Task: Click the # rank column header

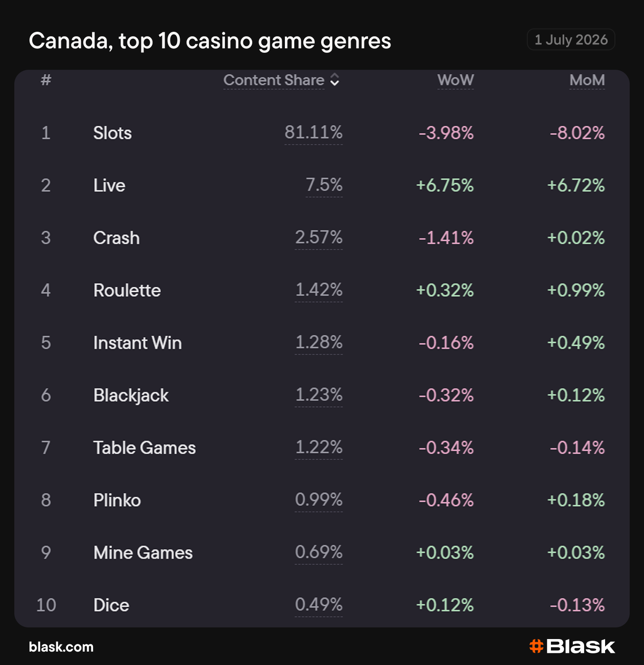Action: tap(46, 80)
